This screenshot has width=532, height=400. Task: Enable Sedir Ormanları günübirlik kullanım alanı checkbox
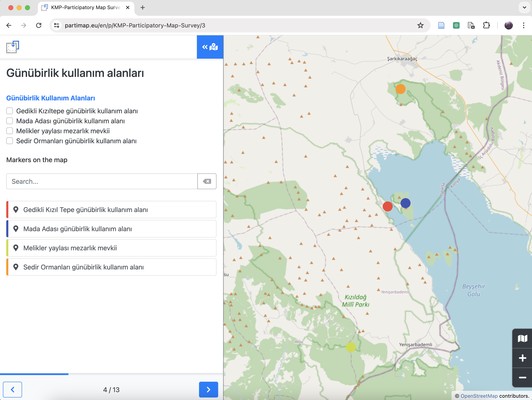(x=10, y=141)
